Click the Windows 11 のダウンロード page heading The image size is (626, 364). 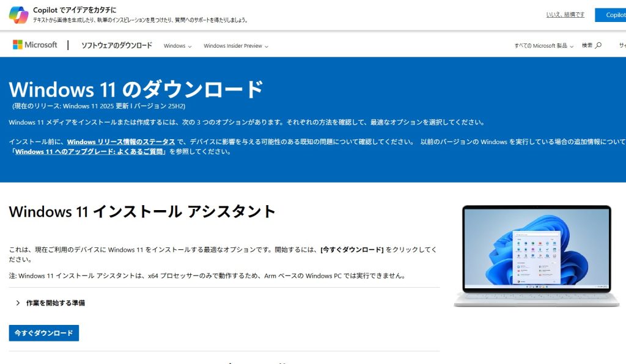[x=136, y=89]
